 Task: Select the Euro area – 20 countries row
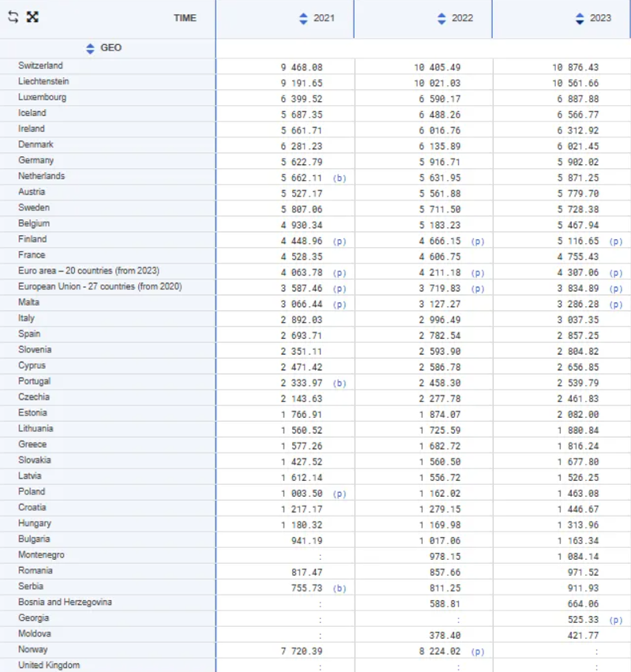(88, 271)
